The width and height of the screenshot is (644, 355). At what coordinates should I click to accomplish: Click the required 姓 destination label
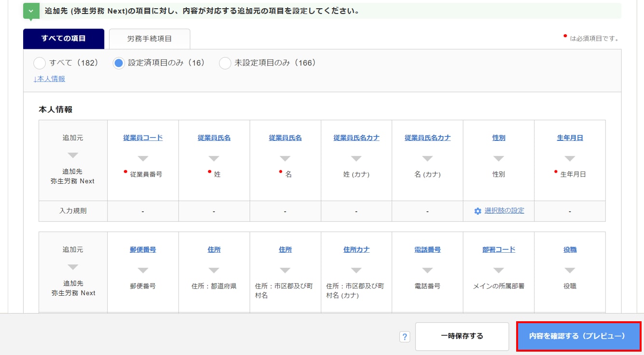pyautogui.click(x=217, y=175)
